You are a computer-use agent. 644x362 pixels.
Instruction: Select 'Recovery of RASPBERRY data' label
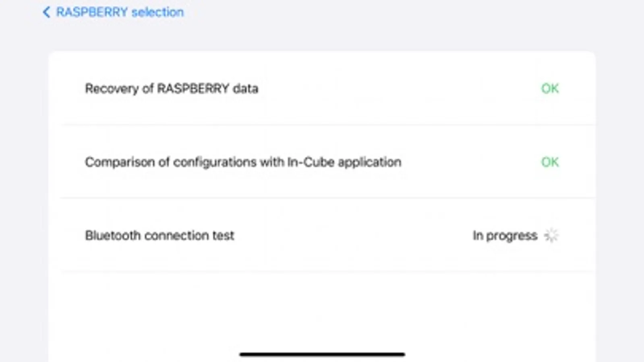pos(172,88)
